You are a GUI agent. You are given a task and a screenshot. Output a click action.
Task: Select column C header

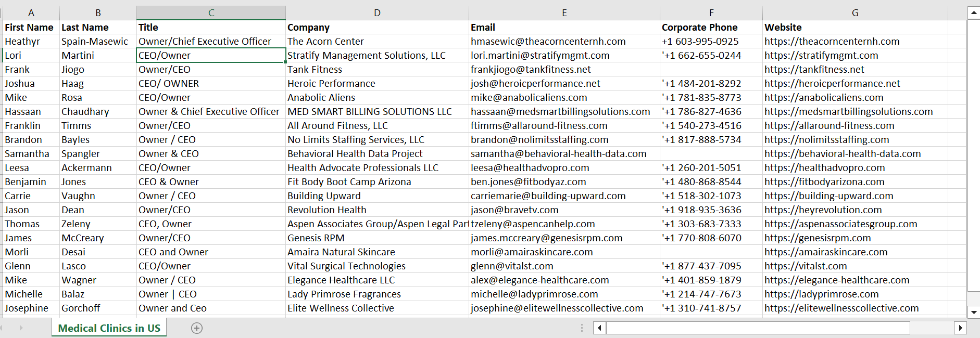pos(211,12)
